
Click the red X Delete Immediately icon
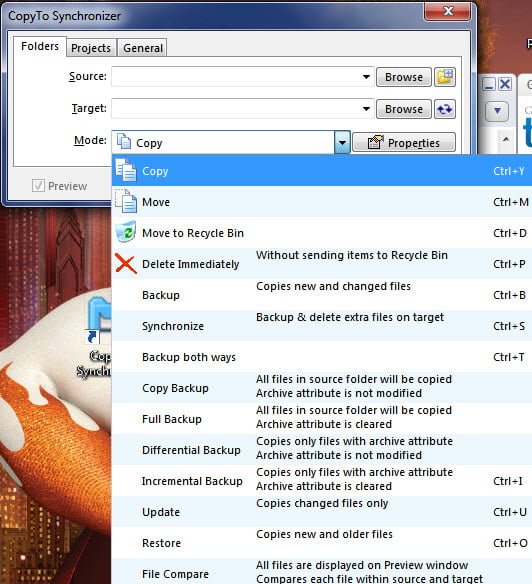tap(126, 263)
